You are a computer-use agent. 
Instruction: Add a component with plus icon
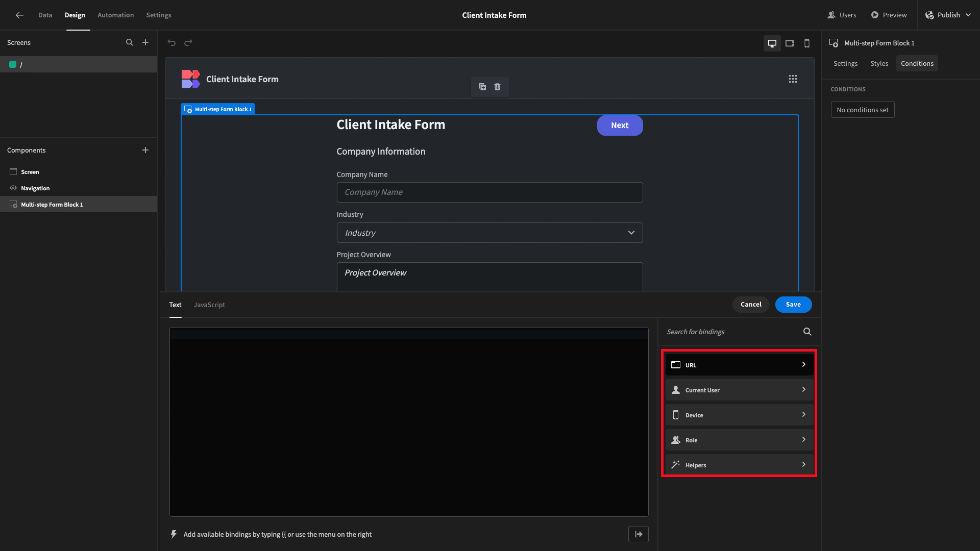point(145,150)
